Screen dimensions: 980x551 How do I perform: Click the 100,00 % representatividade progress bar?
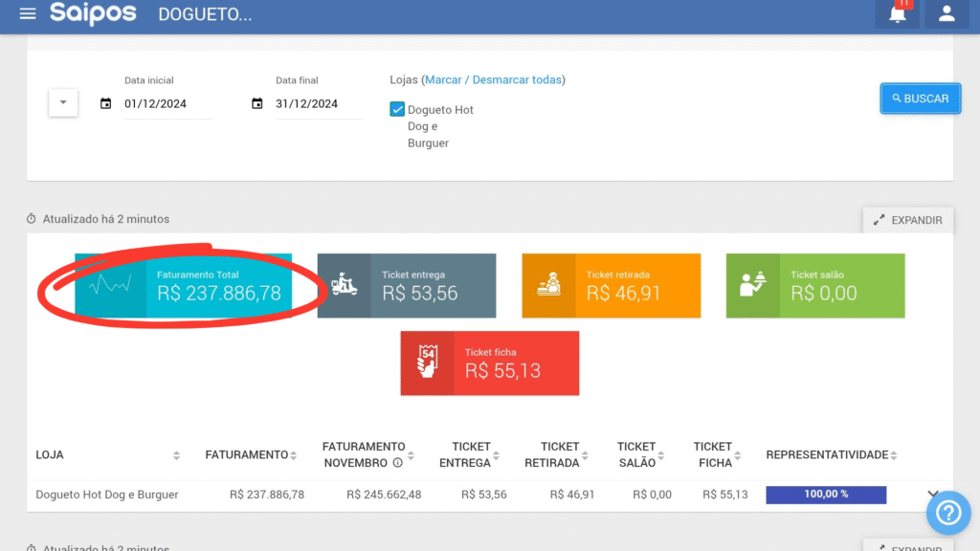[826, 495]
